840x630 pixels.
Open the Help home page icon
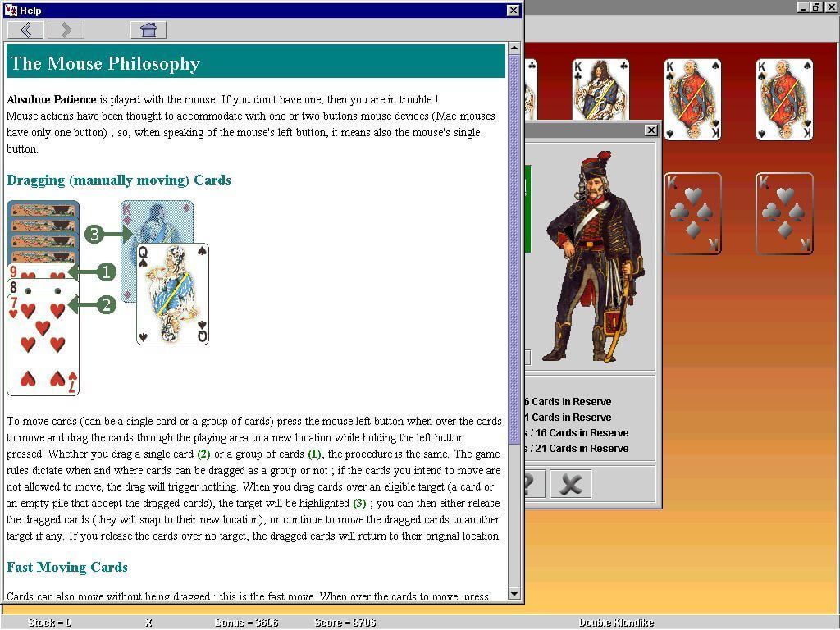[148, 30]
